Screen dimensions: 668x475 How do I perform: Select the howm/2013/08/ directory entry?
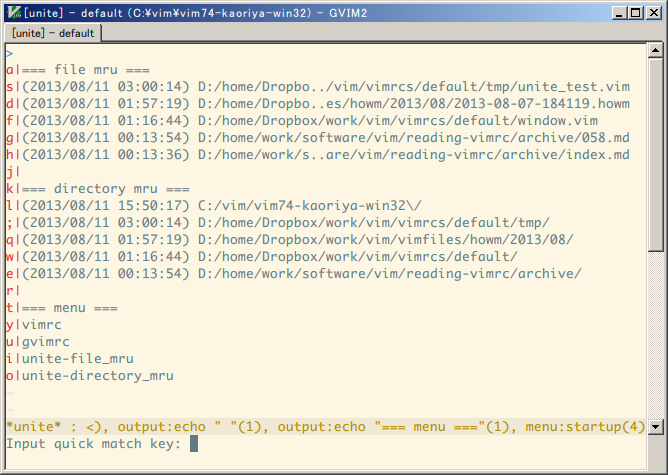[298, 240]
